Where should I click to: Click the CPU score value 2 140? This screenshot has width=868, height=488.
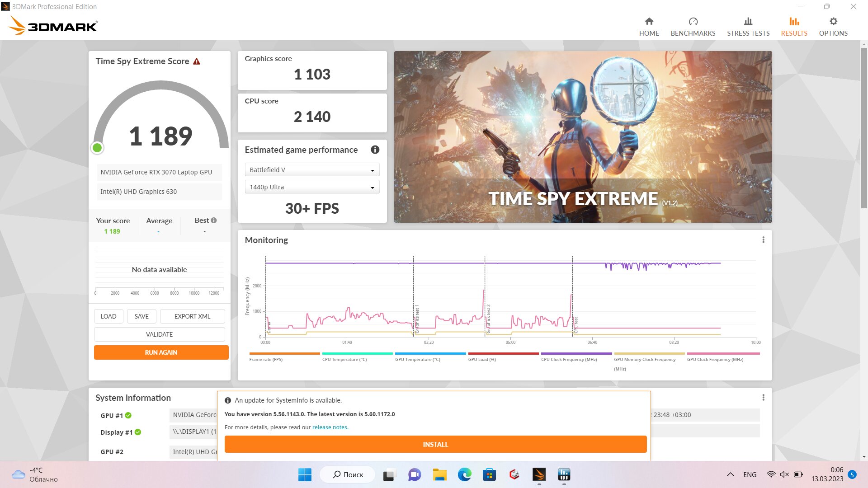point(312,117)
